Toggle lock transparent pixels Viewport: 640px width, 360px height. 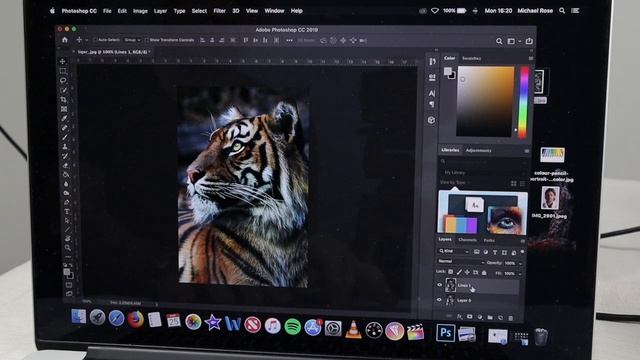451,272
